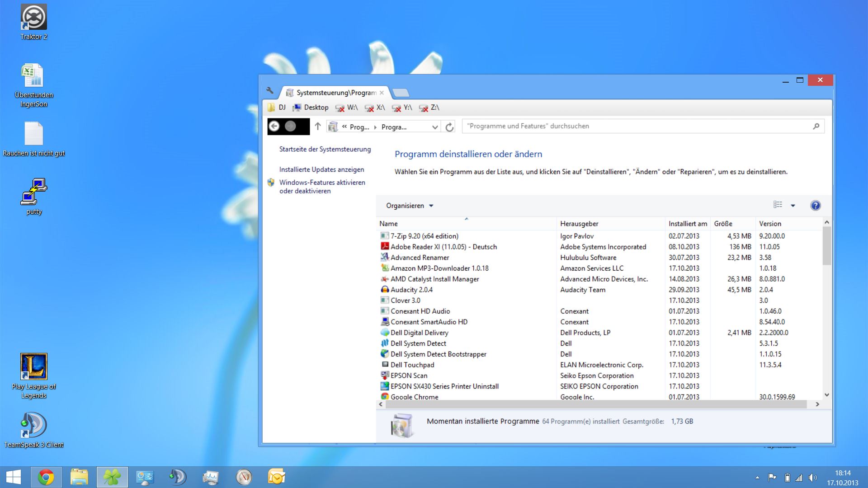Open Windows-Features aktivieren oder deaktivieren link
The width and height of the screenshot is (868, 488).
tap(322, 187)
